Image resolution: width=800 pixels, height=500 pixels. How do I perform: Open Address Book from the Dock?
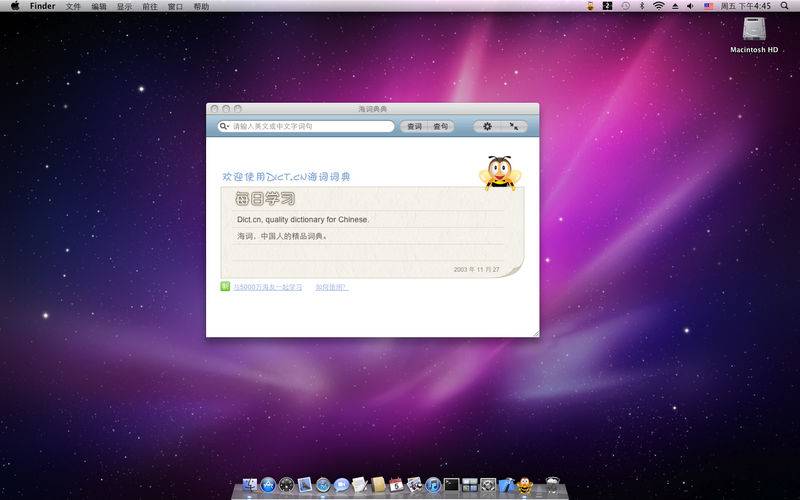click(378, 484)
